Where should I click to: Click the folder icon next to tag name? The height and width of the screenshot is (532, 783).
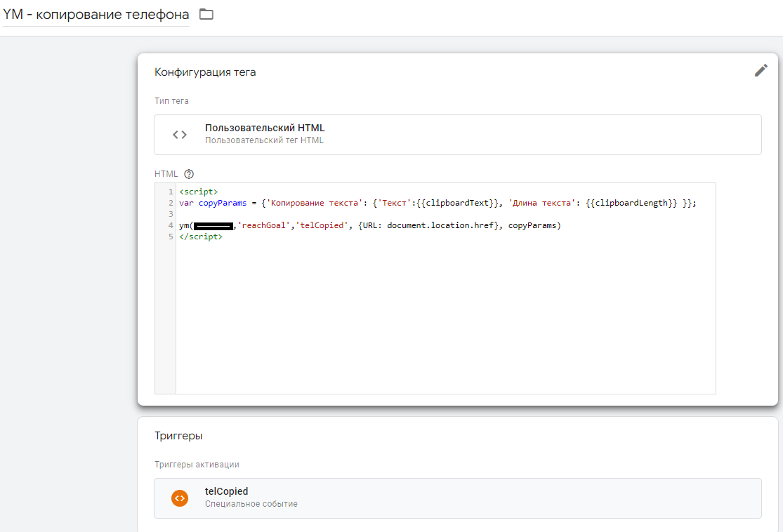[x=206, y=14]
